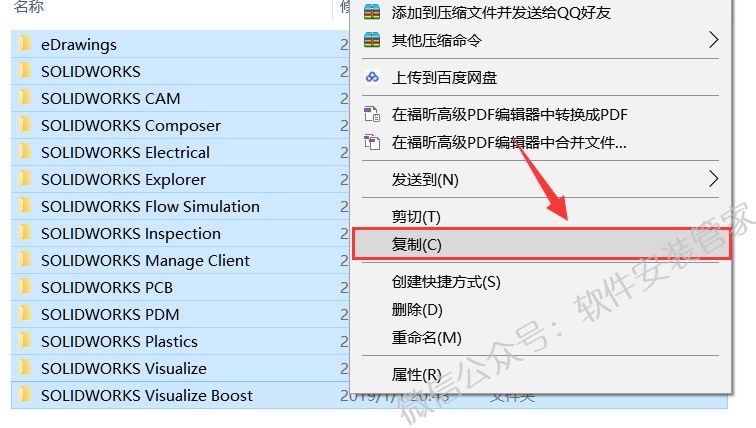Select the SOLIDWORKS Flow Simulation folder
This screenshot has height=428, width=756.
coord(150,206)
